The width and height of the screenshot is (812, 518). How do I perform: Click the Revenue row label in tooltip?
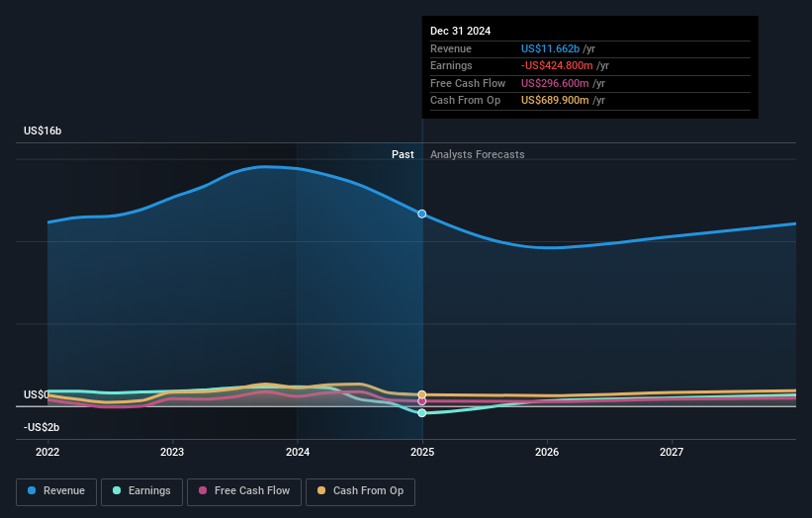(x=451, y=48)
